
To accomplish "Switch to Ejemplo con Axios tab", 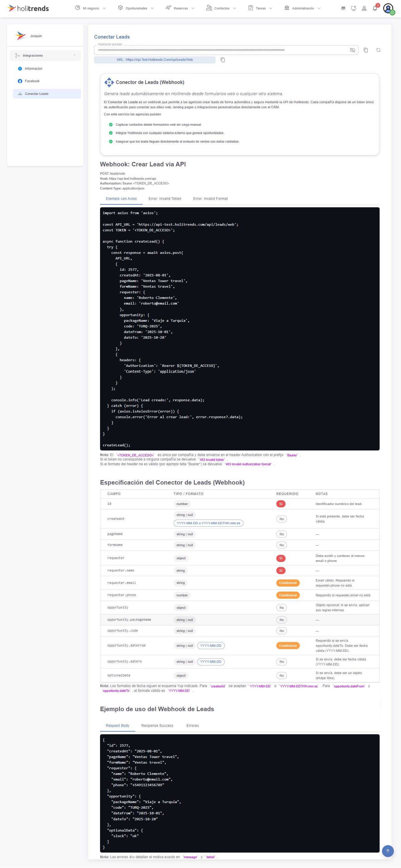I will click(121, 198).
